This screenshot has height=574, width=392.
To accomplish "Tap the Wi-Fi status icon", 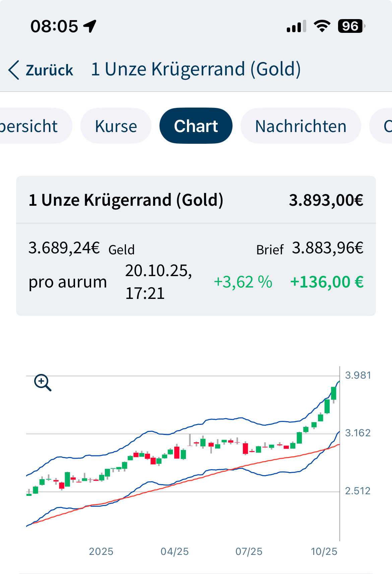I will pos(322,26).
